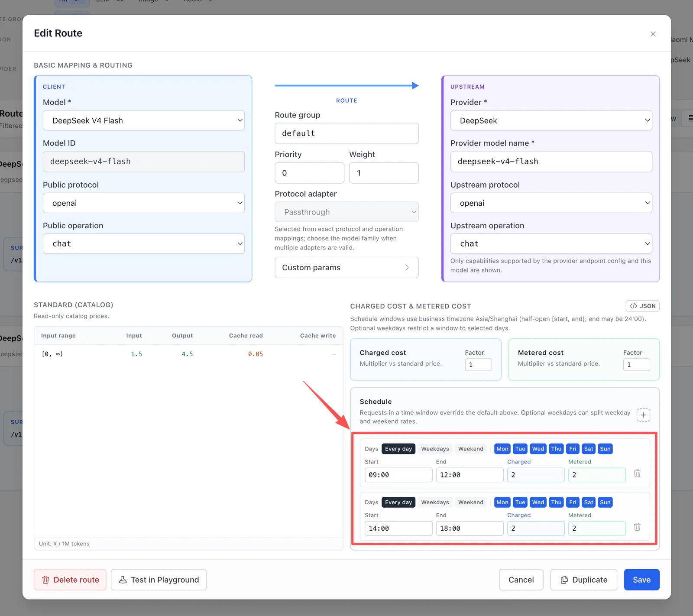Edit the Charged cost Factor field
693x616 pixels.
pos(478,365)
